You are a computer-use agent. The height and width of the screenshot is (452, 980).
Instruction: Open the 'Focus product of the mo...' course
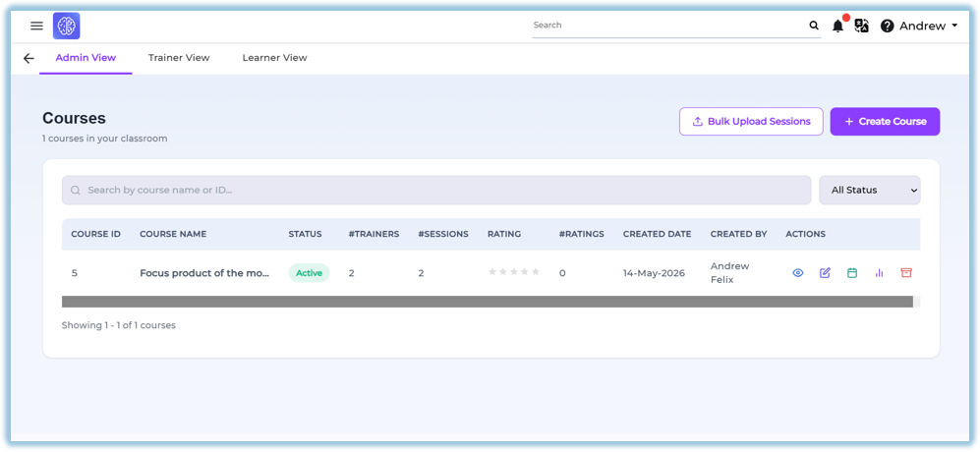[204, 273]
